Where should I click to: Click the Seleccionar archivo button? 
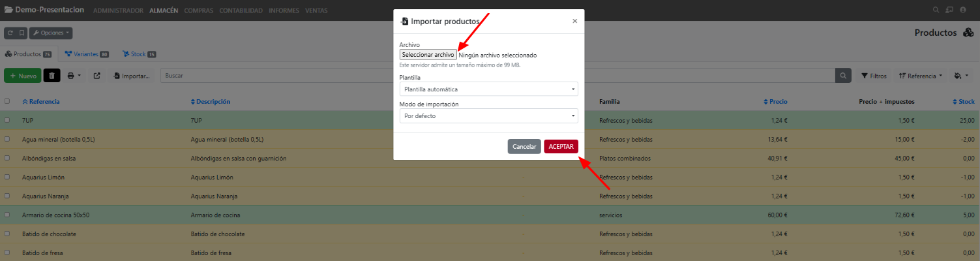pos(428,55)
